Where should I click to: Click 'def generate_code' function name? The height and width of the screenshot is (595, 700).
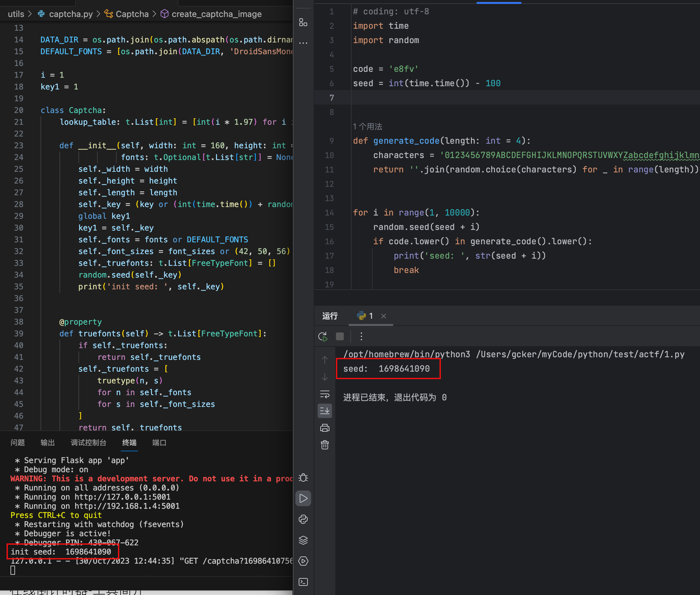(406, 141)
